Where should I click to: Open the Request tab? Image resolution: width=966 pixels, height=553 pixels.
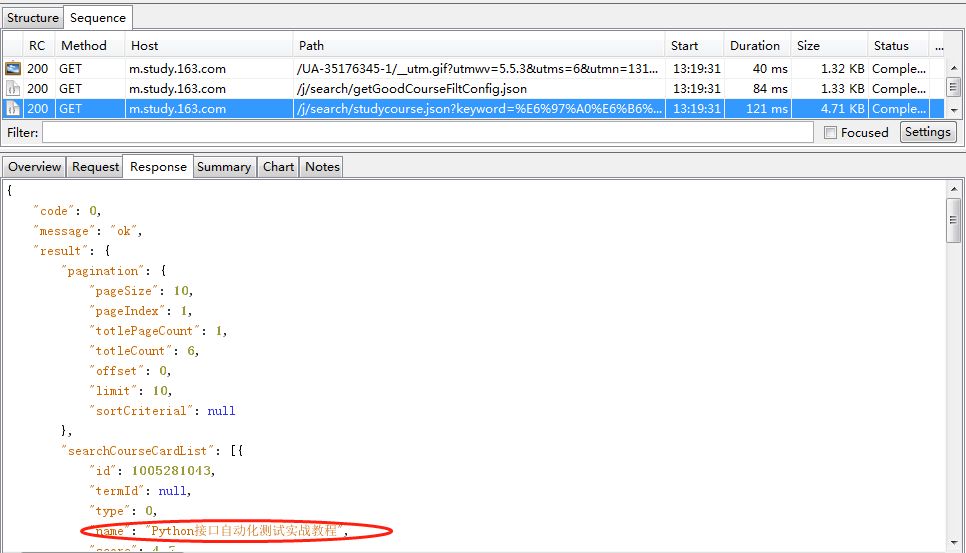pyautogui.click(x=95, y=167)
